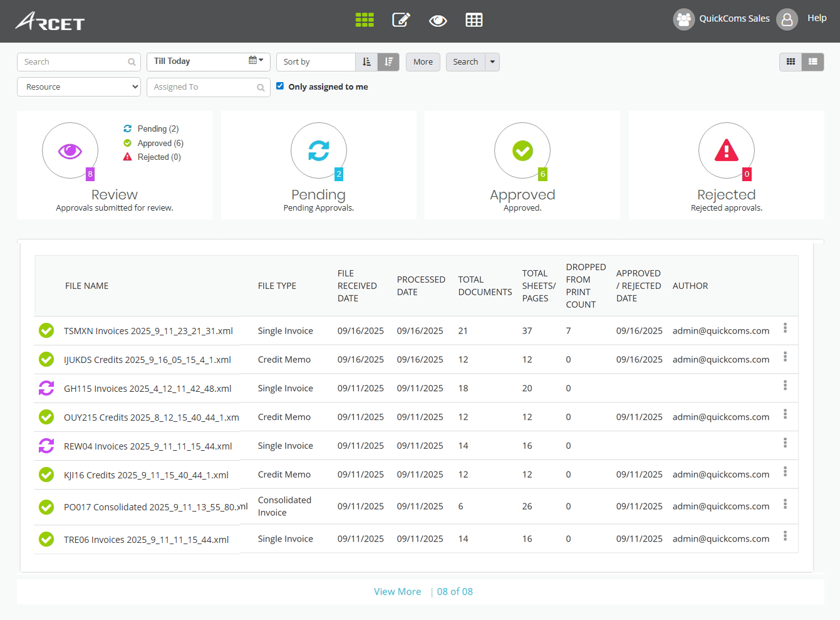Expand the Search button dropdown arrow
This screenshot has height=620, width=840.
click(x=492, y=62)
